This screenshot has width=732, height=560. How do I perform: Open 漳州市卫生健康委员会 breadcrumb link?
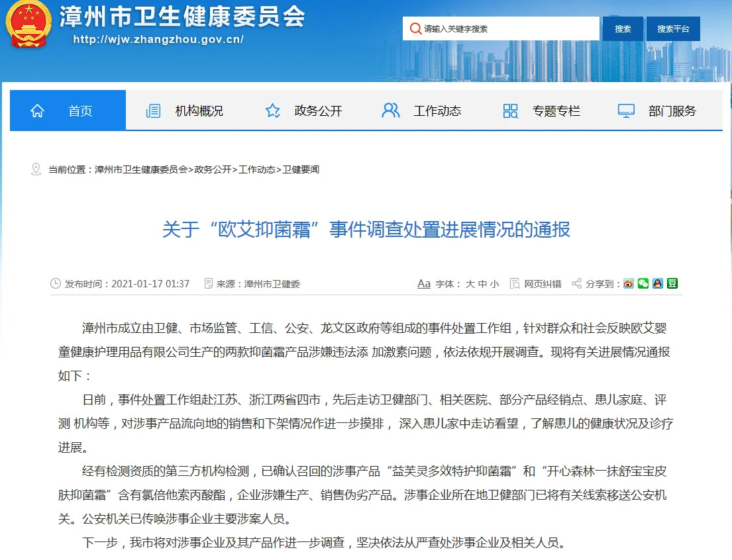tap(141, 169)
